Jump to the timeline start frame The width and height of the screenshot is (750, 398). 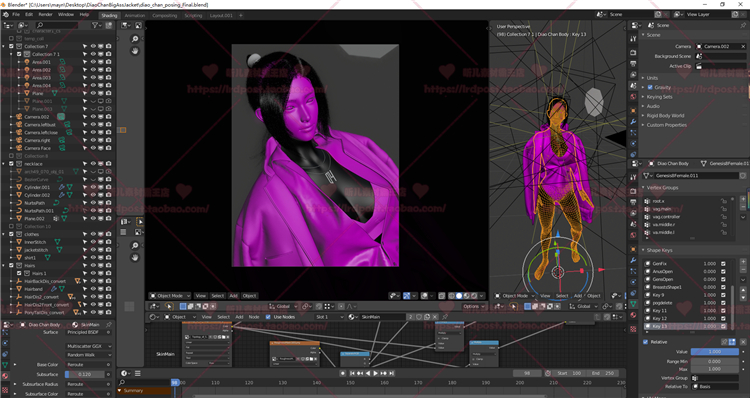[x=353, y=373]
